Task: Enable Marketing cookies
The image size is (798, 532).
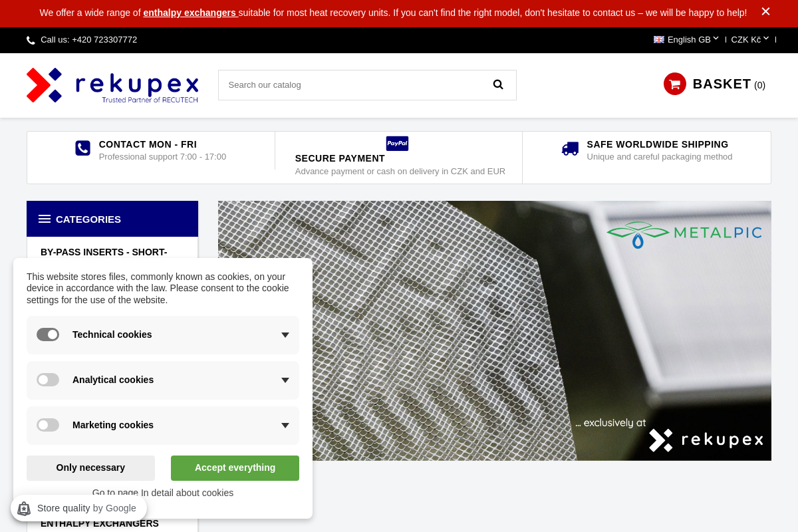Action: 48,425
